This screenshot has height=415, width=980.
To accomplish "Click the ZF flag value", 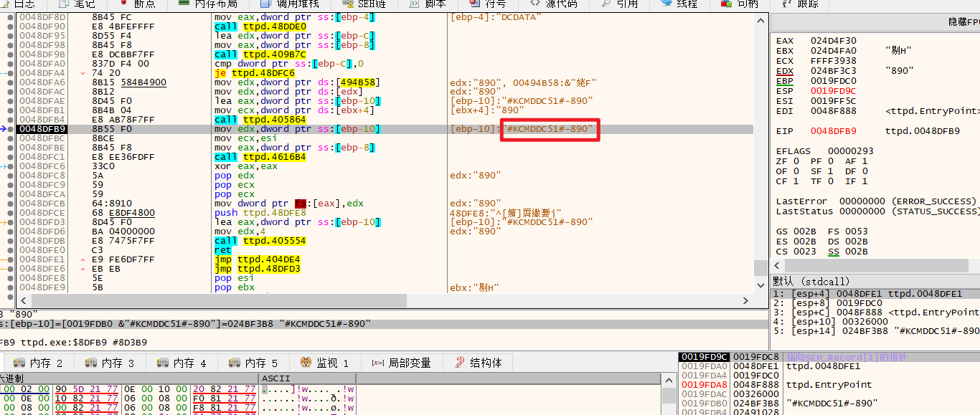I will point(796,161).
